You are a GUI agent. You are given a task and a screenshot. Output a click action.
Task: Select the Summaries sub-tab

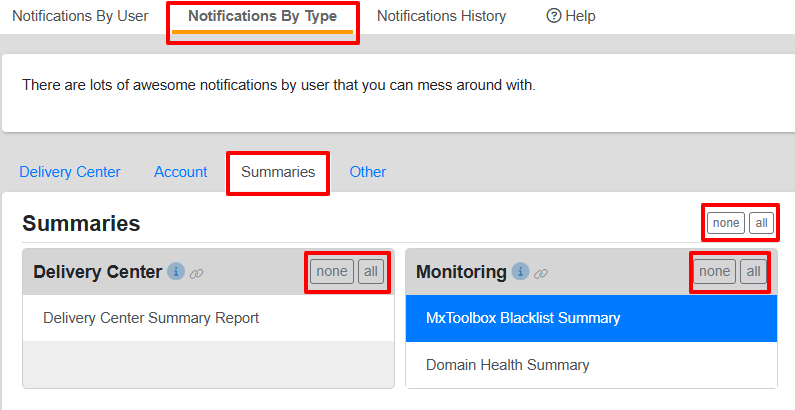point(278,172)
